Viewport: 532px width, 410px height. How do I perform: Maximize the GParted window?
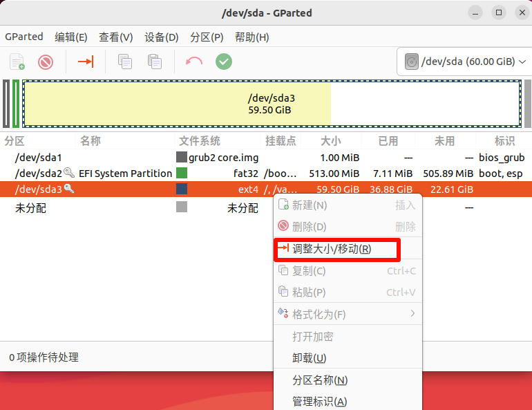tap(499, 13)
